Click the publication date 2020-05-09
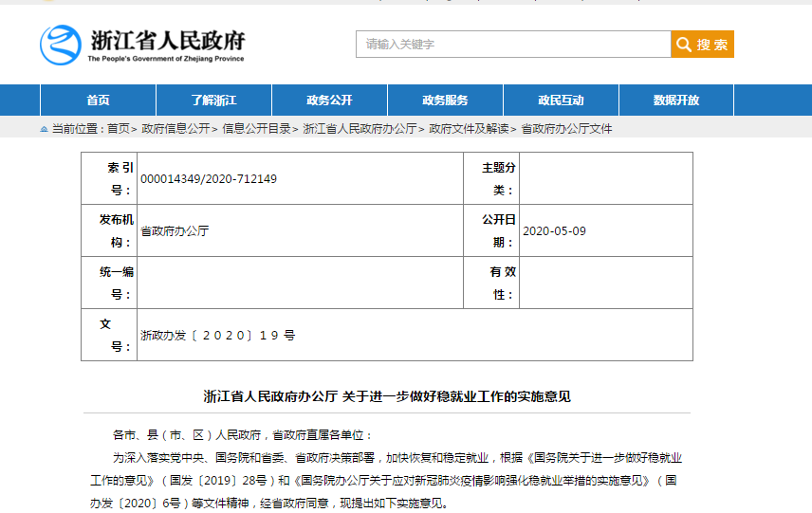The width and height of the screenshot is (812, 513). click(x=555, y=230)
